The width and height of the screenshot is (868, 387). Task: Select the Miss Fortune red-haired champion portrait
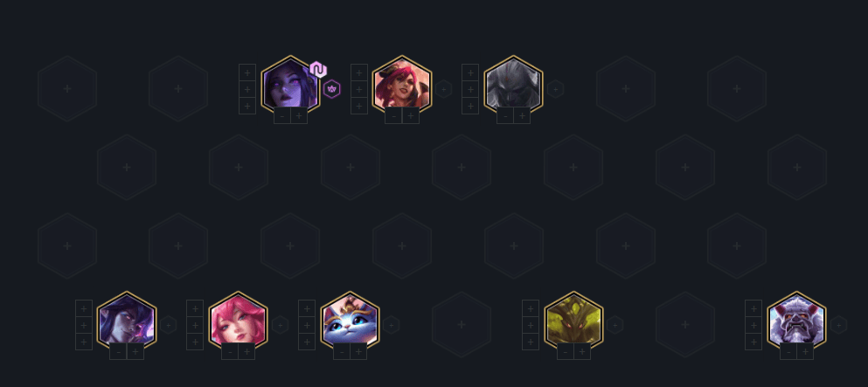coord(402,87)
